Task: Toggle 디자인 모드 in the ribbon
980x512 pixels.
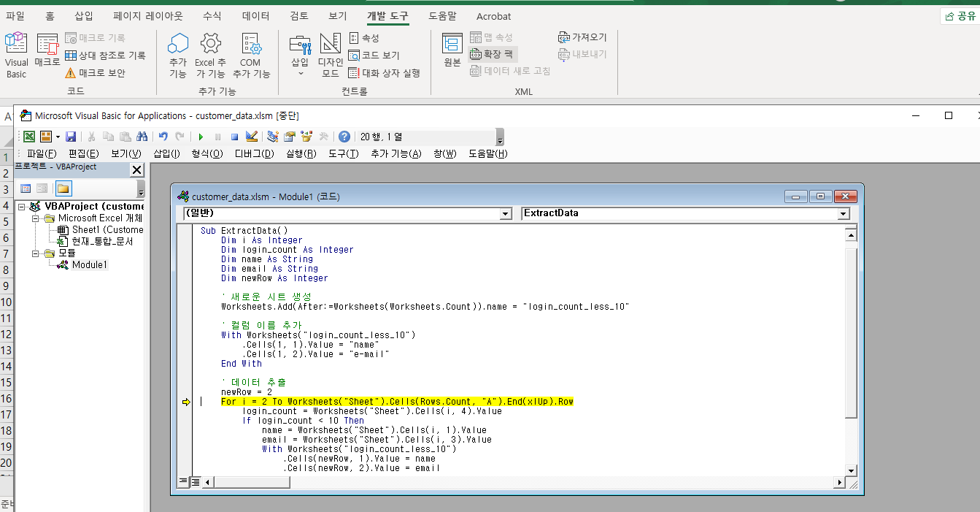Action: point(330,56)
